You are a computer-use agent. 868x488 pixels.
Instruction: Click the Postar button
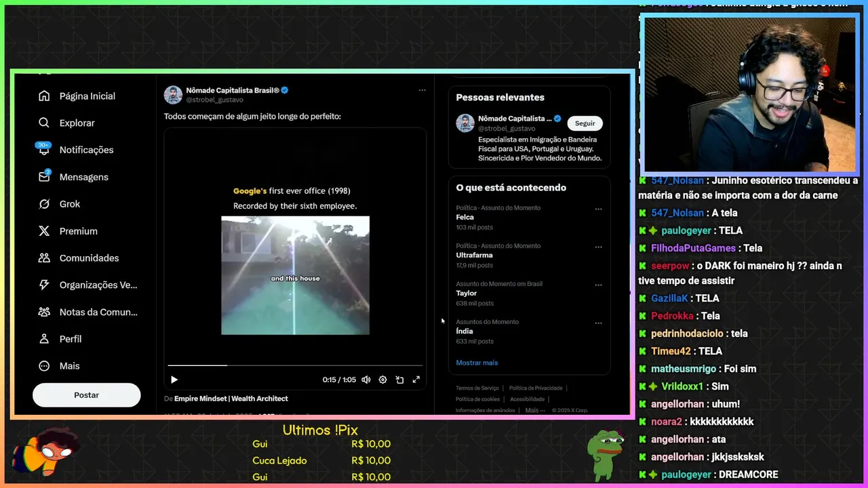tap(87, 395)
